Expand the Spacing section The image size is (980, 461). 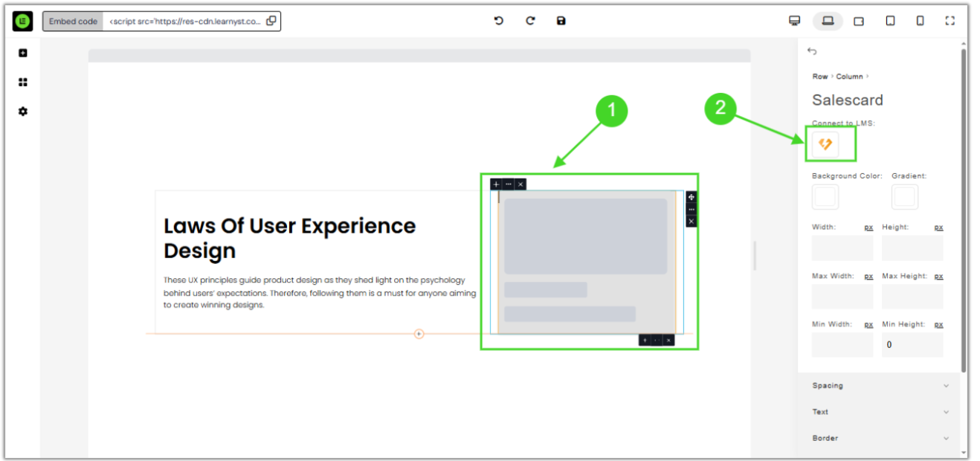pos(880,386)
